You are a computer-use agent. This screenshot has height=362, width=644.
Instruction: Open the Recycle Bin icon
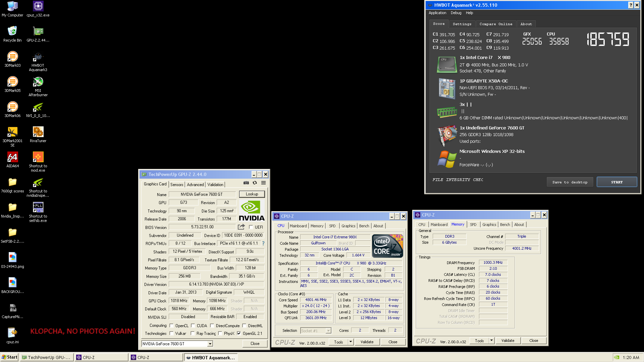tap(12, 34)
